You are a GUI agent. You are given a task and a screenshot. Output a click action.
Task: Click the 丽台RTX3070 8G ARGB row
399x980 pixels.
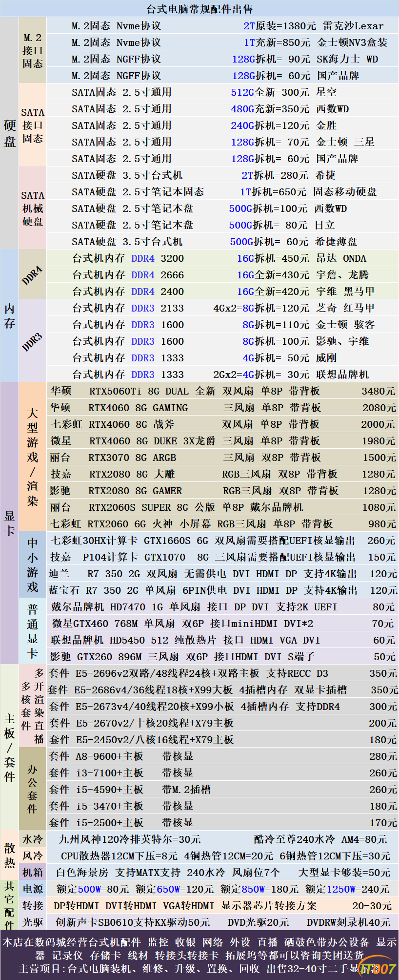[222, 458]
